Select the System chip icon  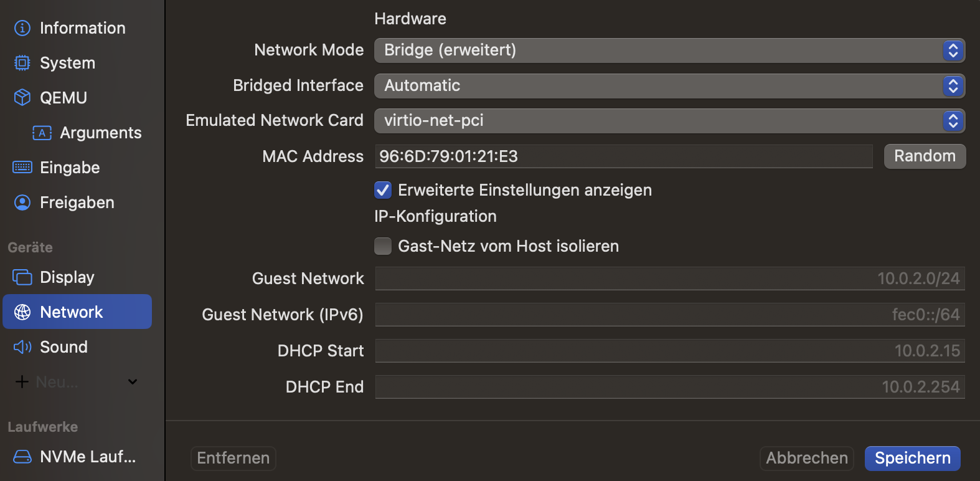click(22, 63)
